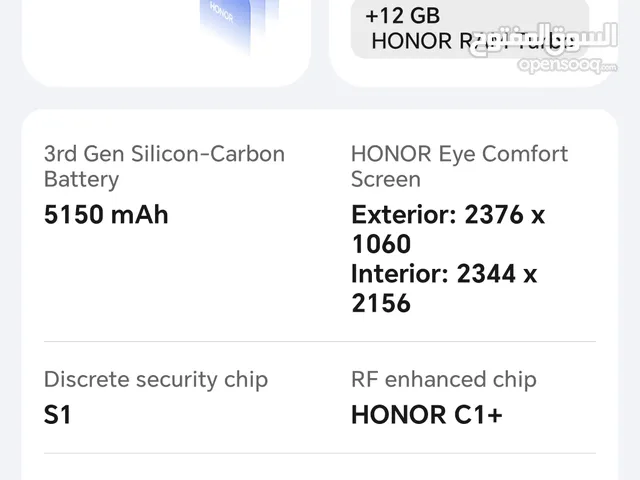Select the Interior: 2344 x 2156 resolution text
The image size is (640, 480).
[444, 288]
